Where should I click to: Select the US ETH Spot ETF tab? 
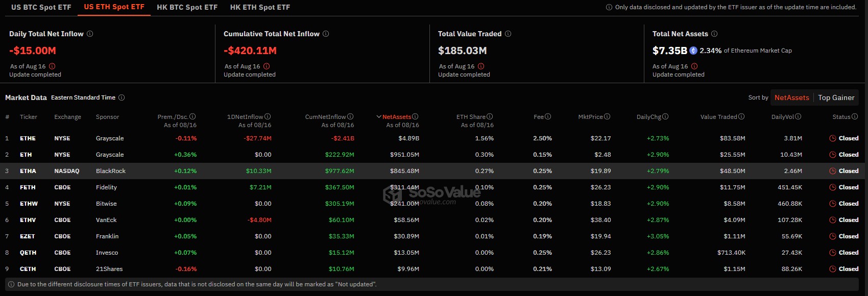(114, 7)
